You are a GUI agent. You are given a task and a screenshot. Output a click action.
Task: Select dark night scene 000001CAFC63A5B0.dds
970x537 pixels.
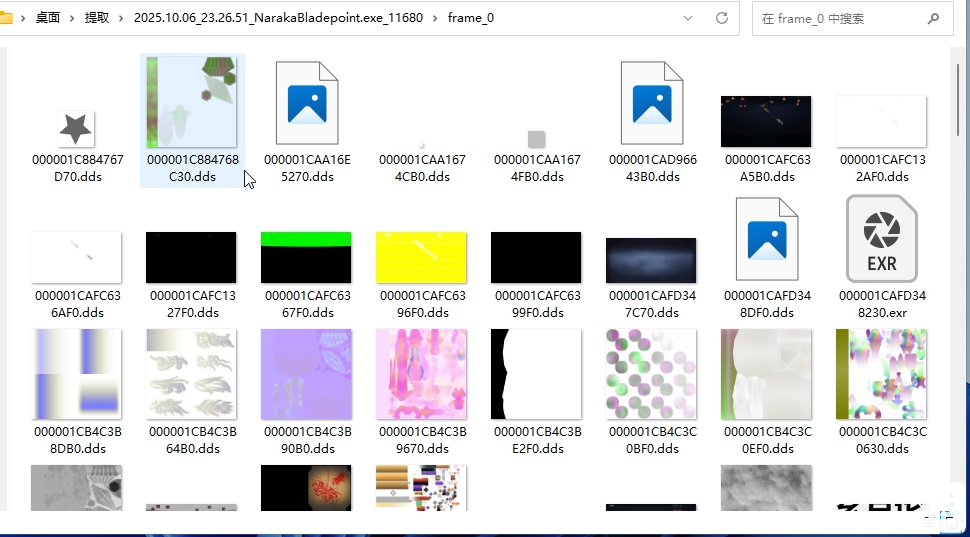point(766,121)
